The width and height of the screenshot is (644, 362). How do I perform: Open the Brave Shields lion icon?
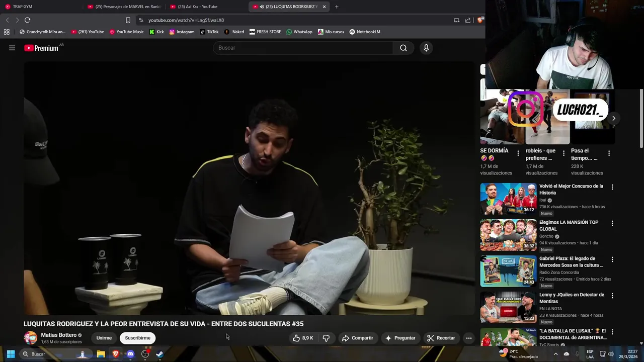click(x=480, y=20)
